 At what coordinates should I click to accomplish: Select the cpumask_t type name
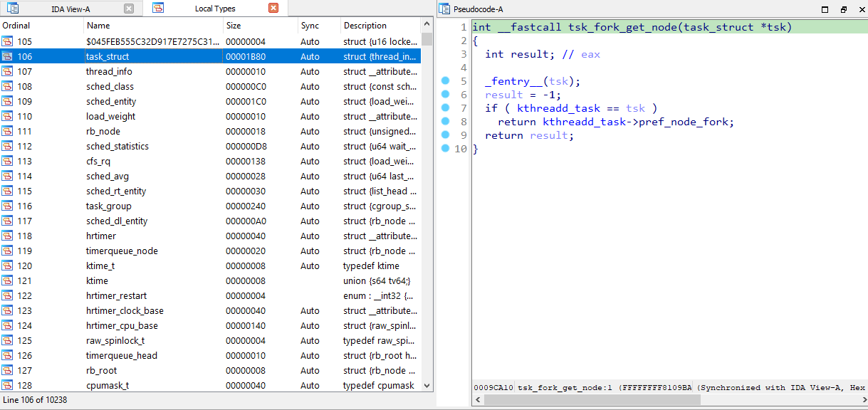108,385
